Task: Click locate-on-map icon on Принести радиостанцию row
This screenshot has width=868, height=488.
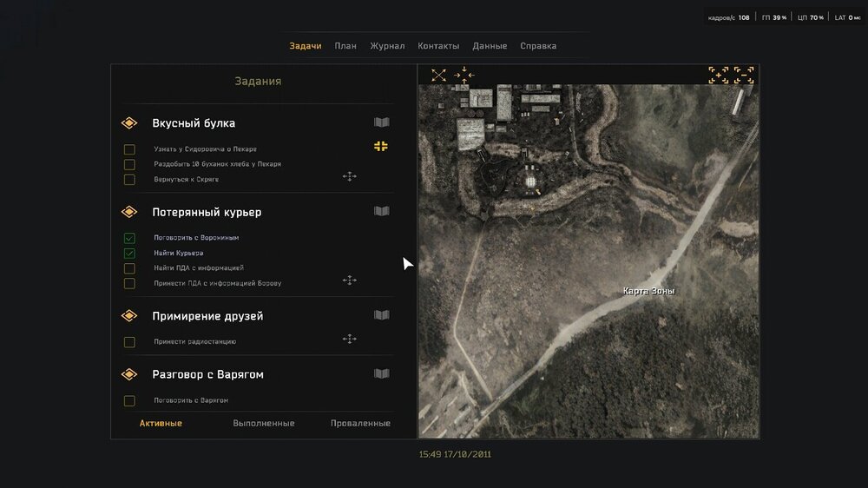Action: [349, 339]
